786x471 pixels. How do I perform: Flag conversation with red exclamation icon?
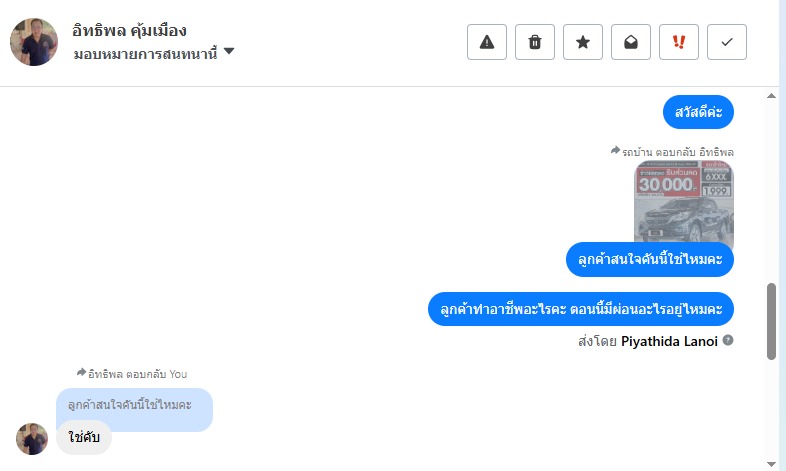coord(679,42)
